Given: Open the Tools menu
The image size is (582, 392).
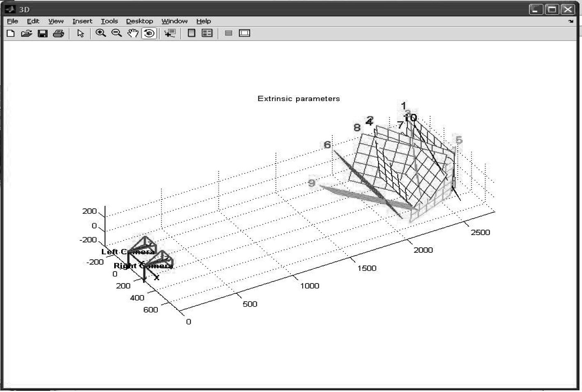Looking at the screenshot, I should pos(109,21).
